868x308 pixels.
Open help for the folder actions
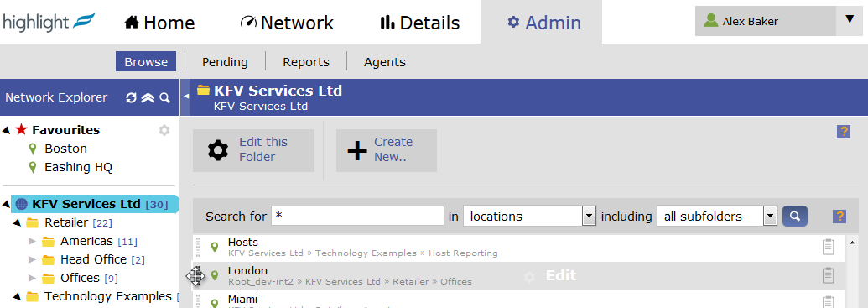(x=844, y=132)
